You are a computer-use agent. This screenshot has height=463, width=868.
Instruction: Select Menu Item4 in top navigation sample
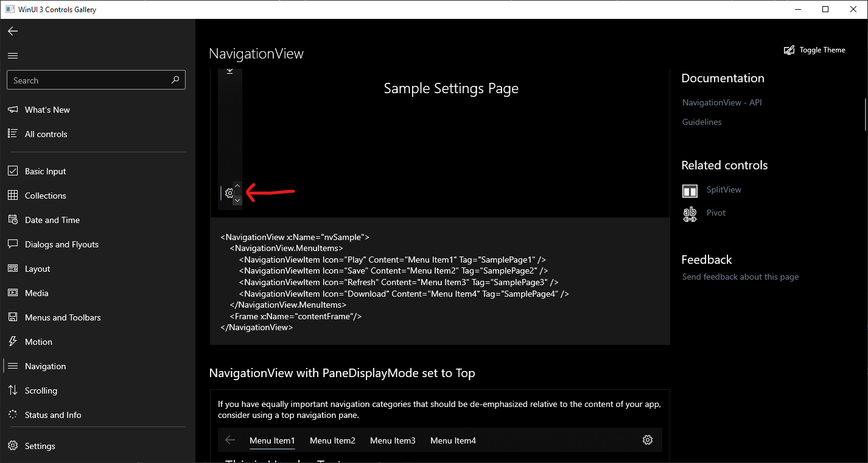pyautogui.click(x=453, y=440)
